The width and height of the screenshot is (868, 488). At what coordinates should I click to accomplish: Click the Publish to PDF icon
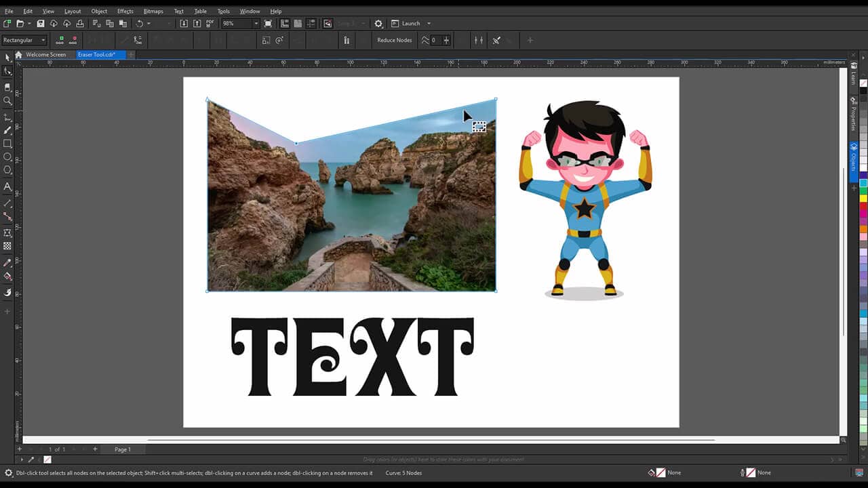[210, 24]
